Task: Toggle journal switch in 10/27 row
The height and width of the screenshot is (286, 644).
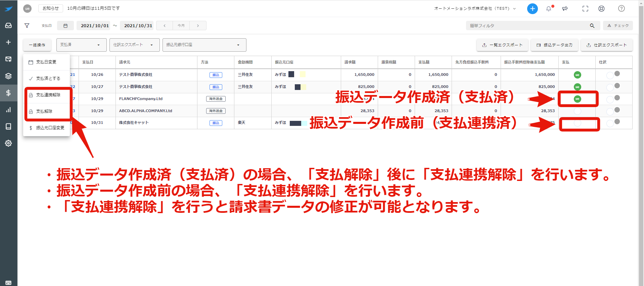Action: pos(613,87)
